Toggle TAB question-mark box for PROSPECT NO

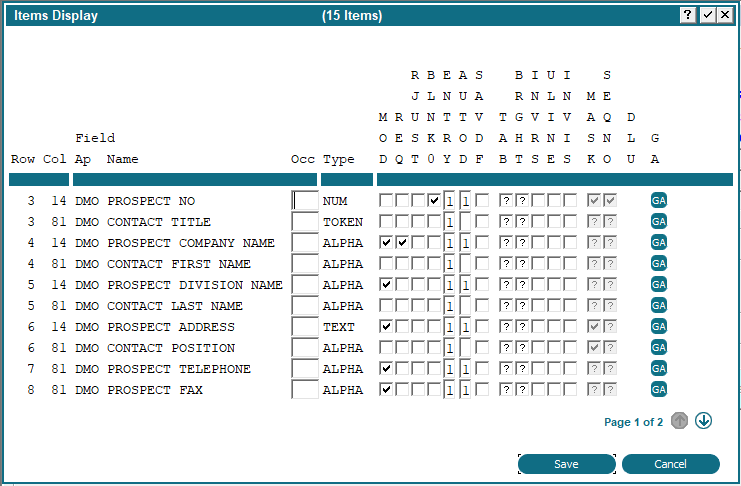point(506,200)
